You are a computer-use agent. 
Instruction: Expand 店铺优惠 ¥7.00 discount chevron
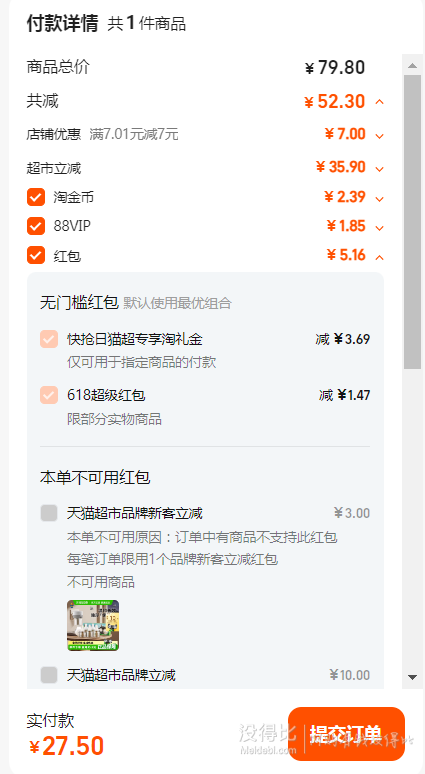point(379,135)
